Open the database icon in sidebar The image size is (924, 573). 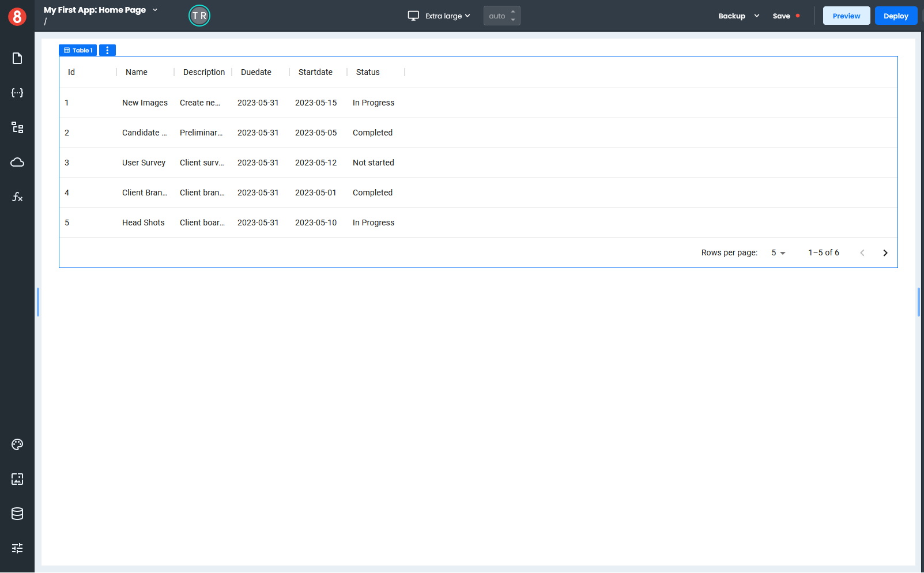tap(17, 514)
